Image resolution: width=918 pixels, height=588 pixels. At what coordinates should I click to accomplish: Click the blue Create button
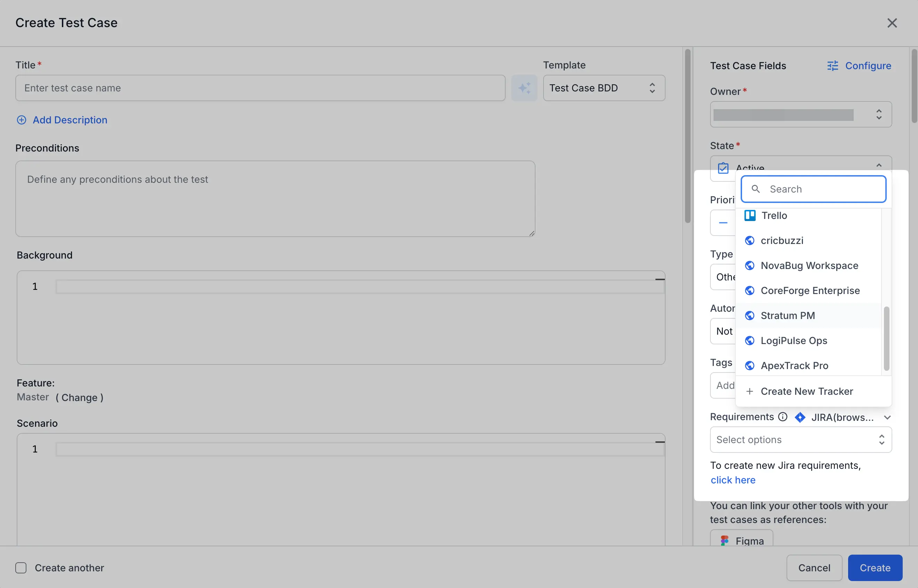pyautogui.click(x=875, y=568)
